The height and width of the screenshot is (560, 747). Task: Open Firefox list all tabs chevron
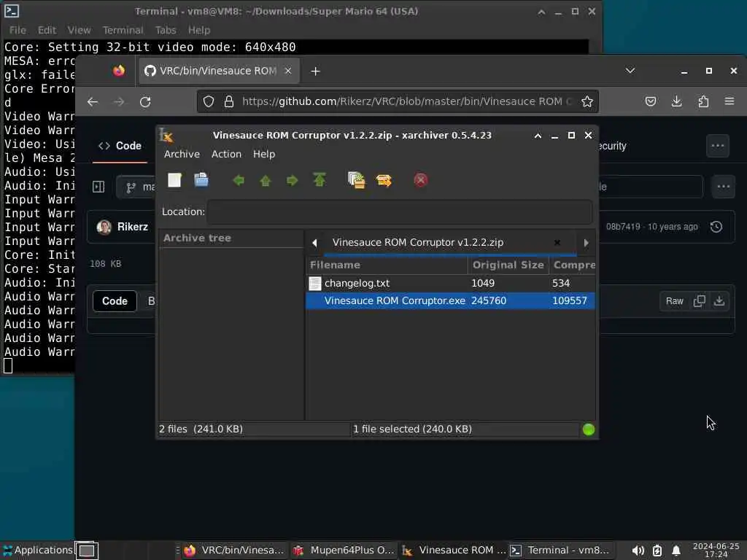click(x=630, y=71)
